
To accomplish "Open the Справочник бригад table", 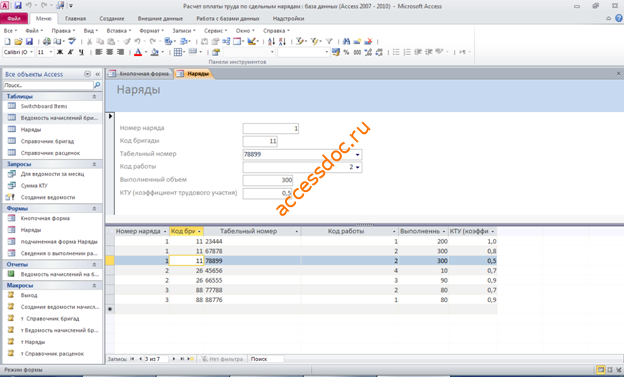I will tap(47, 141).
